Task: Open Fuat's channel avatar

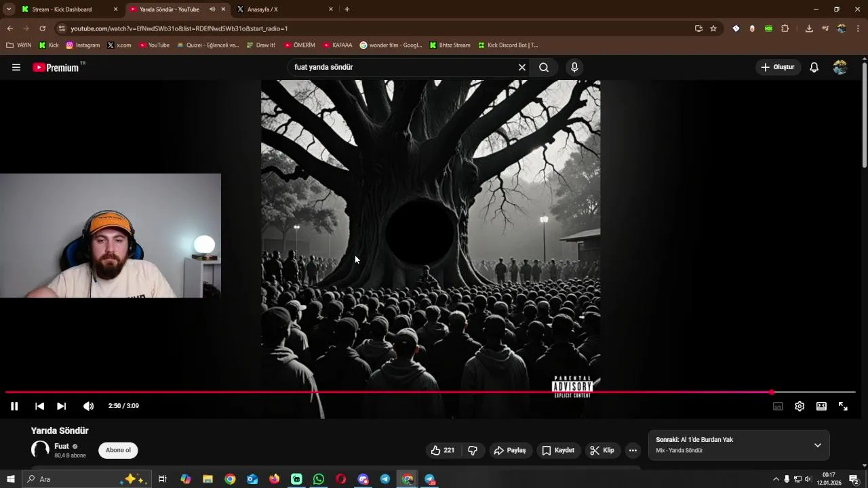Action: 40,449
